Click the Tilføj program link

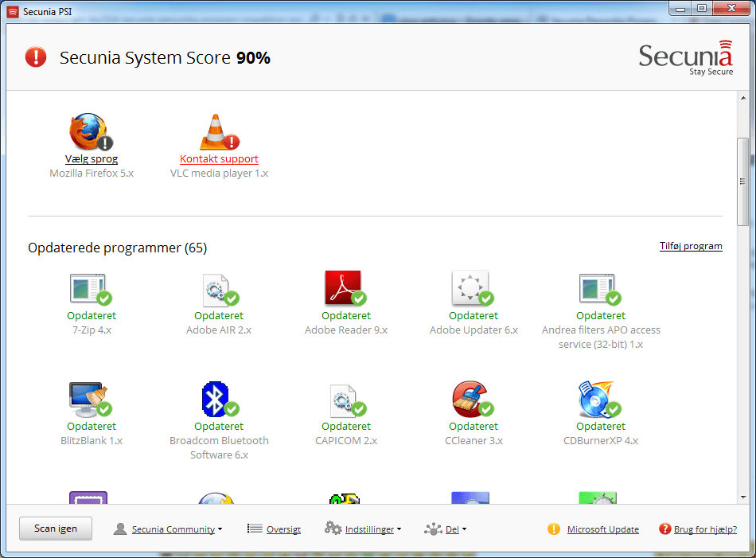click(x=691, y=246)
